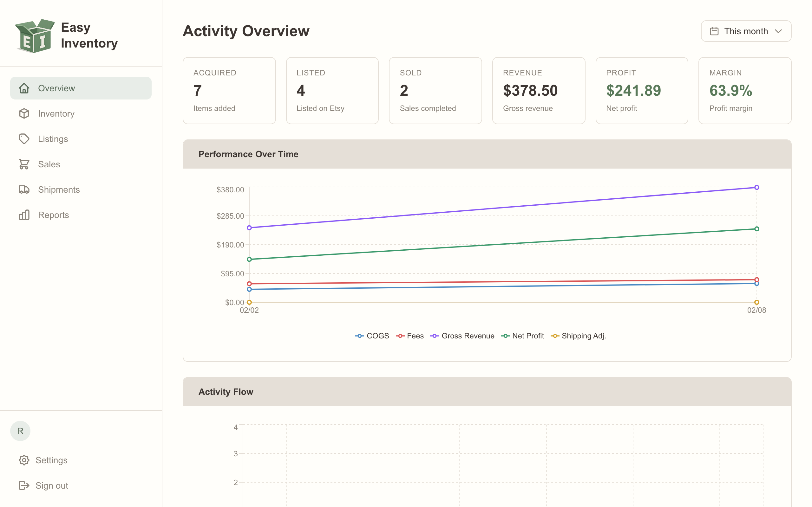Open the This month dropdown
Screen dimensions: 812x507
point(746,31)
